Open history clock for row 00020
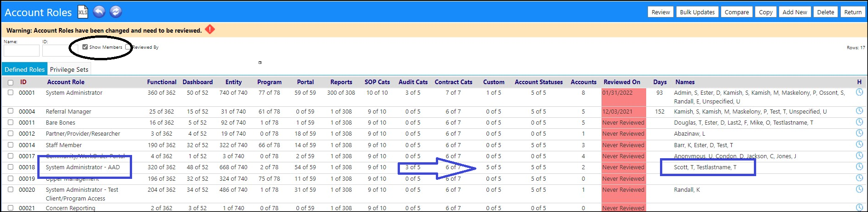This screenshot has width=868, height=212. click(859, 189)
